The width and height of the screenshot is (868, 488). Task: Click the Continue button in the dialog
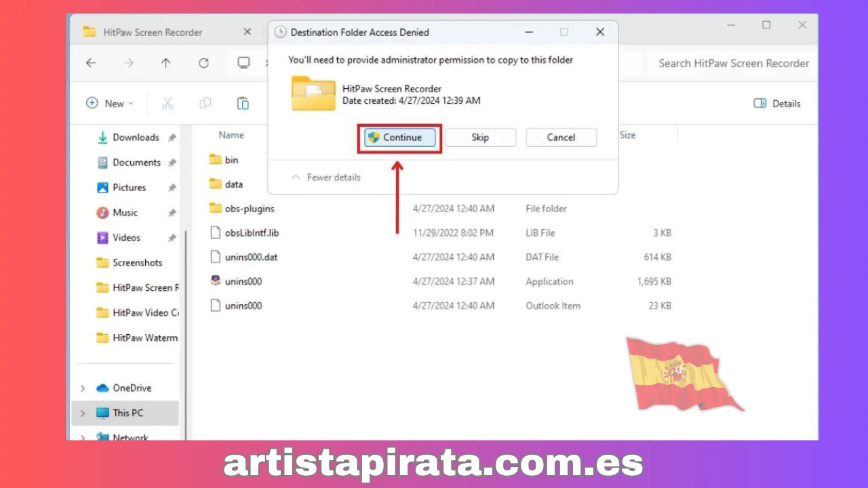(x=400, y=138)
